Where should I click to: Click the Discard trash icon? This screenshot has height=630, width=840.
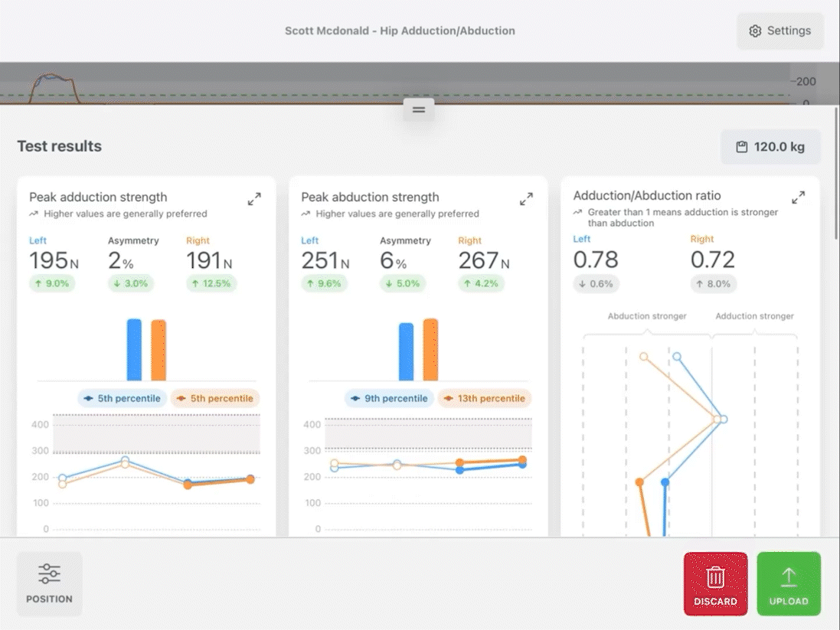715,577
